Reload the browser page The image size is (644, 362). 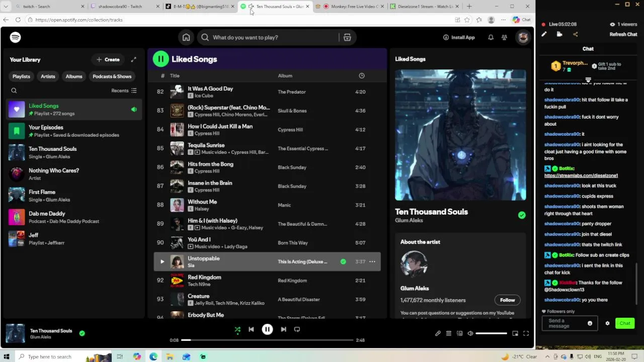pos(18,20)
